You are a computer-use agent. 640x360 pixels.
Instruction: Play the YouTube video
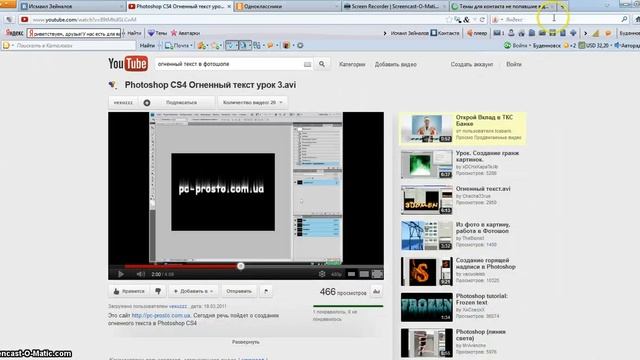click(x=121, y=274)
